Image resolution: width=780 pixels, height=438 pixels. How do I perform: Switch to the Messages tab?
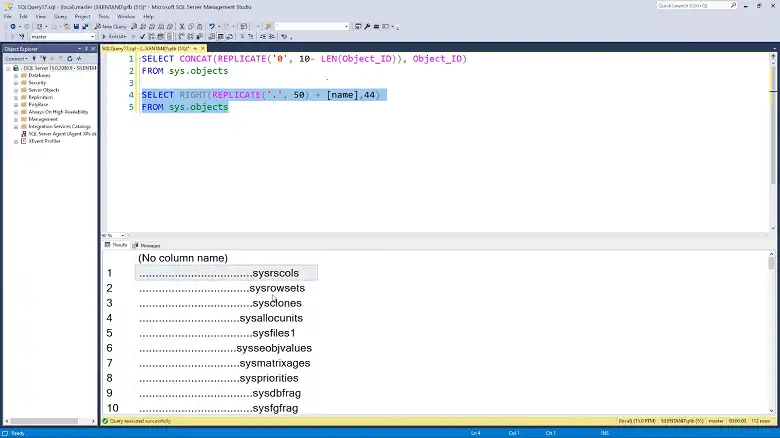pos(147,245)
